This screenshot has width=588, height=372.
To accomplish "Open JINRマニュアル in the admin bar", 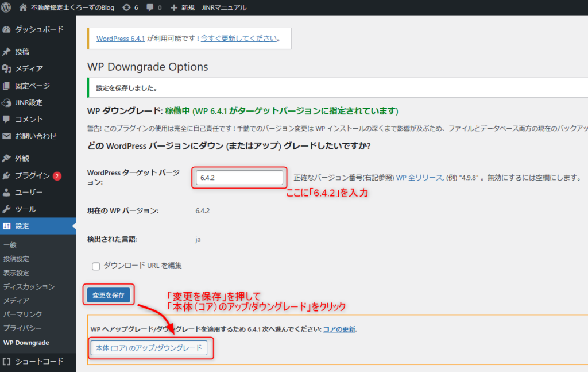I will coord(224,7).
